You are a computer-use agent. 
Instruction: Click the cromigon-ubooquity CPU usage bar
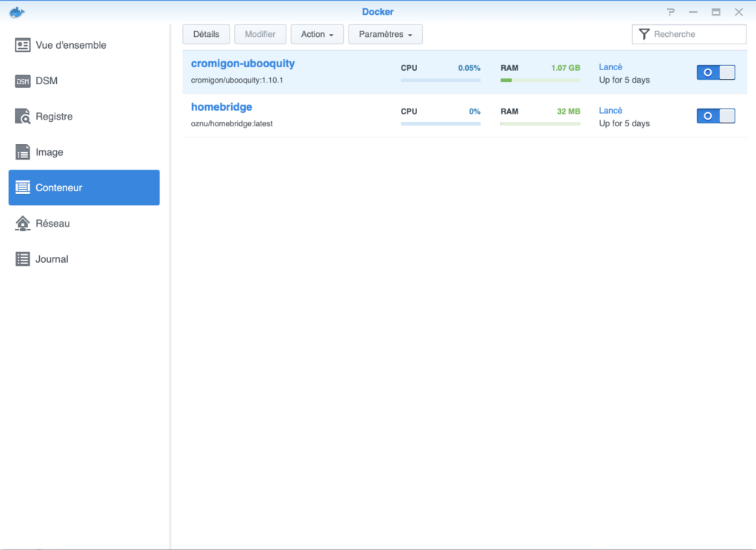coord(441,80)
